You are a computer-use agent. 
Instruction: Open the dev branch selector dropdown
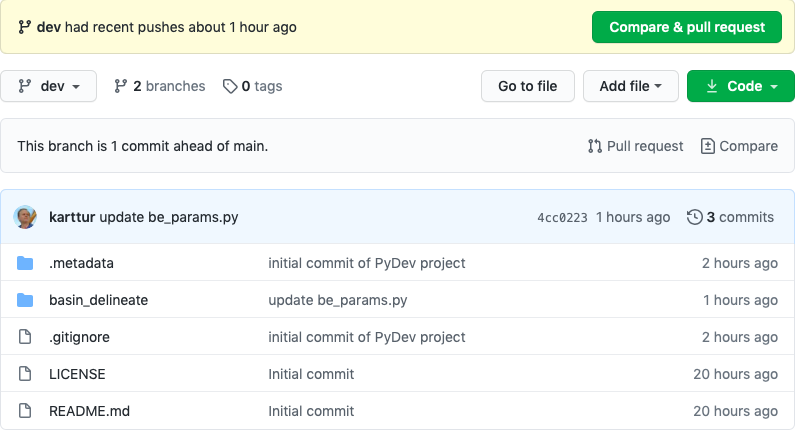(x=49, y=86)
